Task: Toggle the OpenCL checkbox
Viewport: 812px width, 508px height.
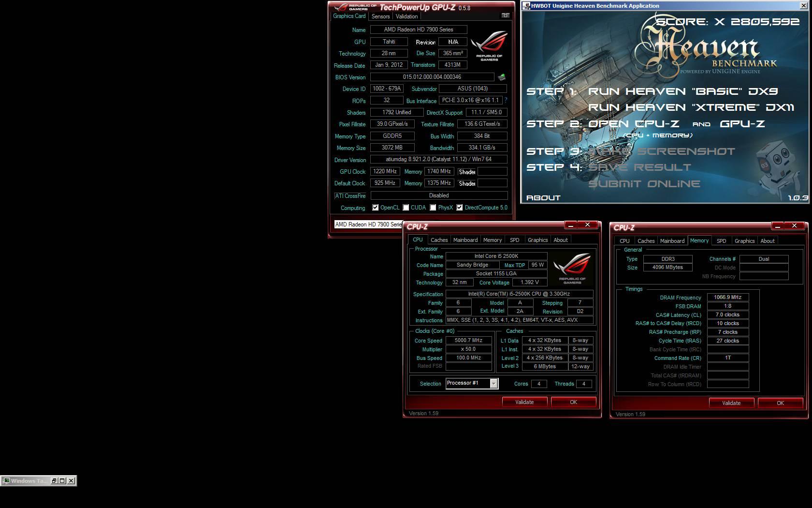Action: coord(375,208)
